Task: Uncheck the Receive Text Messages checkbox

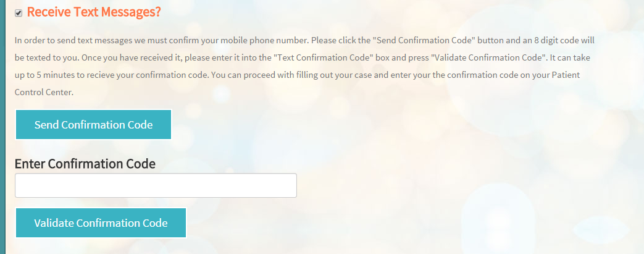Action: pos(19,13)
